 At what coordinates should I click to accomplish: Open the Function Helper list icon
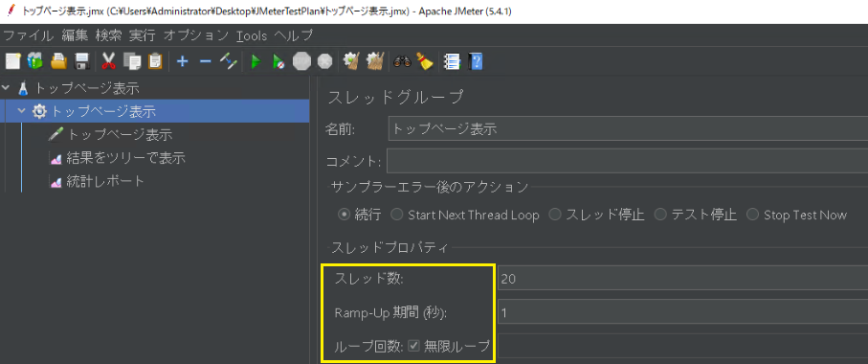tap(453, 61)
